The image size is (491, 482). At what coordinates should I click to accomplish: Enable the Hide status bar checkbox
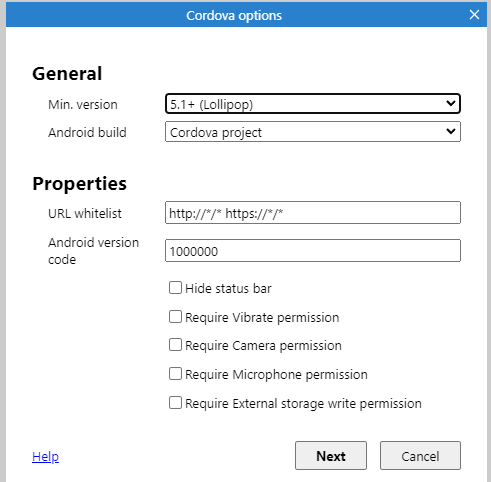point(175,288)
